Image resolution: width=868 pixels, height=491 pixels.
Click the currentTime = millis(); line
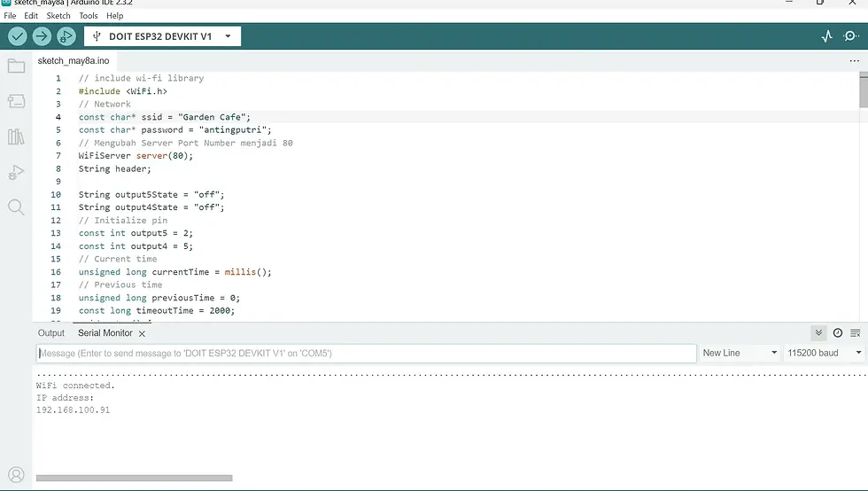click(x=175, y=272)
